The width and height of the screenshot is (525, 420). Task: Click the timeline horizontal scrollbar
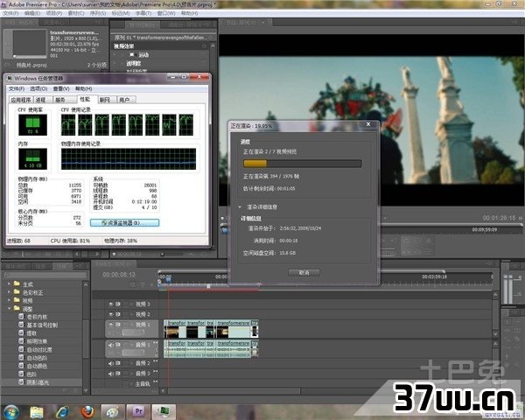(x=234, y=391)
